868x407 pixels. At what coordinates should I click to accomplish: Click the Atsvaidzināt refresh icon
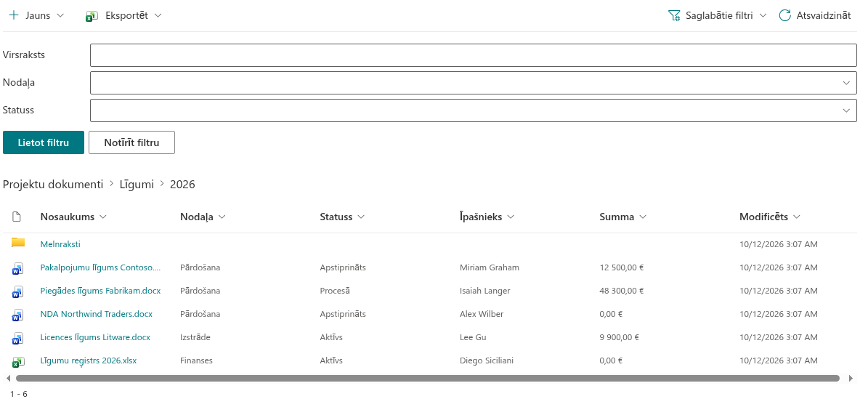point(784,15)
